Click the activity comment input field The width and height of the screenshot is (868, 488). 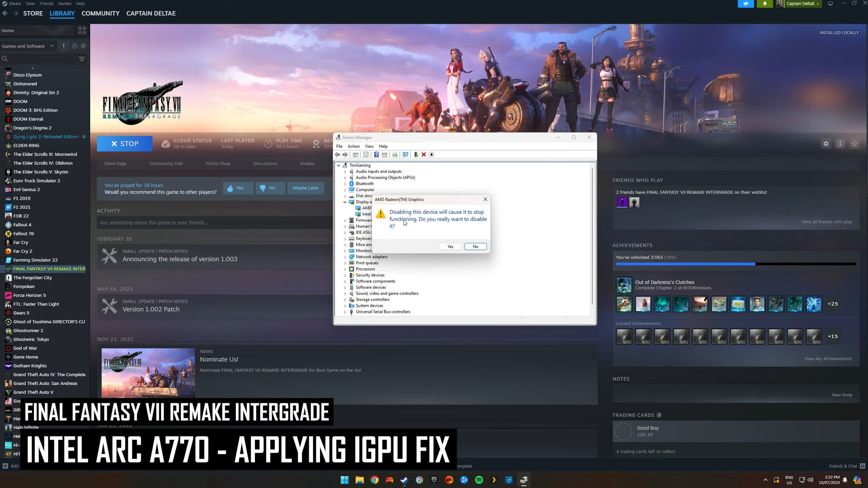coord(215,223)
